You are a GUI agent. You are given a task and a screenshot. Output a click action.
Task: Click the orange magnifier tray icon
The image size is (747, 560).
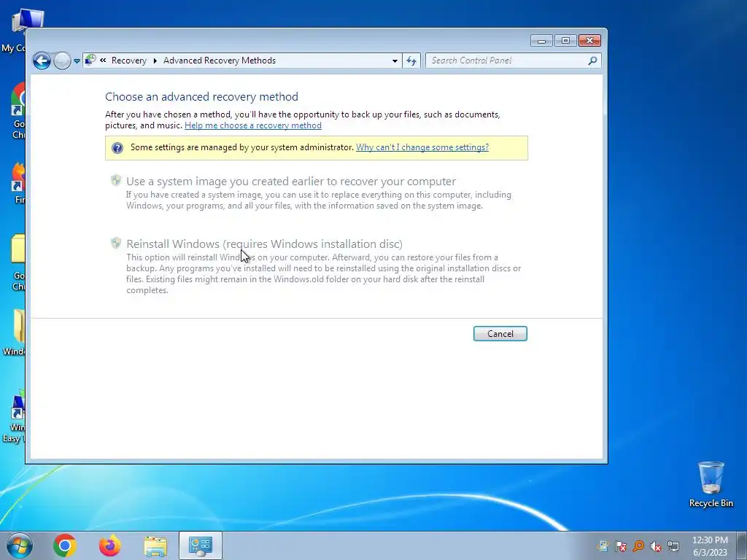point(638,546)
